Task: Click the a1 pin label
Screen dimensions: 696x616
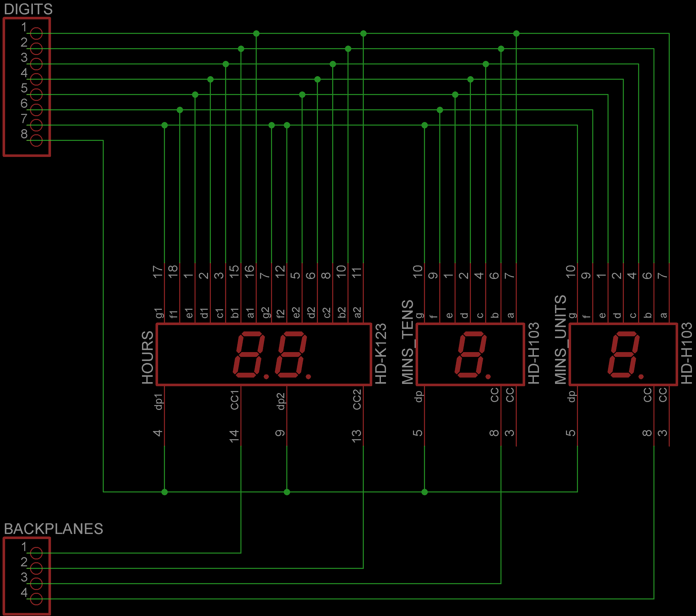Action: click(250, 313)
